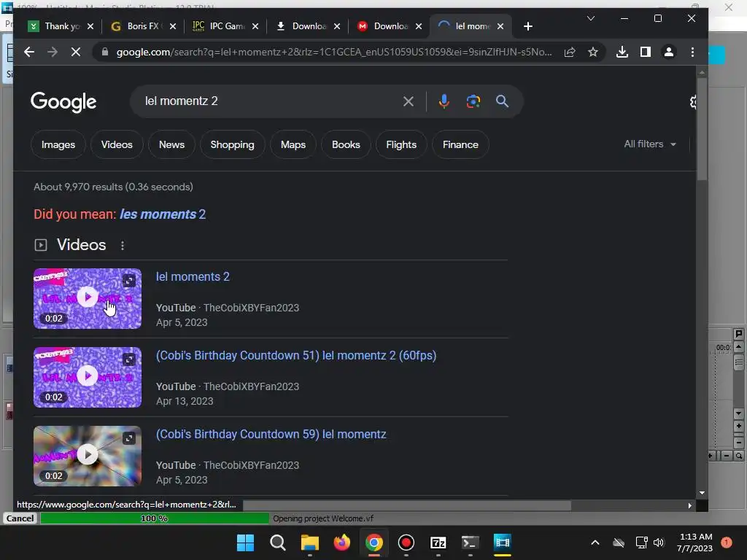Screen dimensions: 747x560
Task: Expand preview on Countdown 51 video thumbnail
Action: [129, 359]
